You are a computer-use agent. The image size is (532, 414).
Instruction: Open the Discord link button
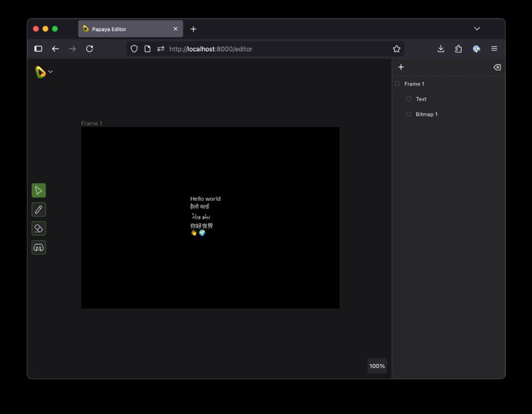pos(39,248)
